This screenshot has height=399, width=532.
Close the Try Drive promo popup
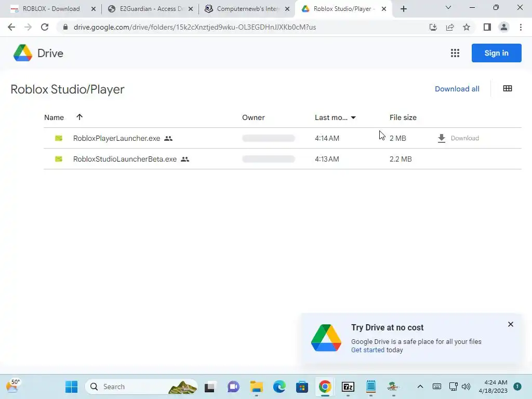[x=511, y=324]
